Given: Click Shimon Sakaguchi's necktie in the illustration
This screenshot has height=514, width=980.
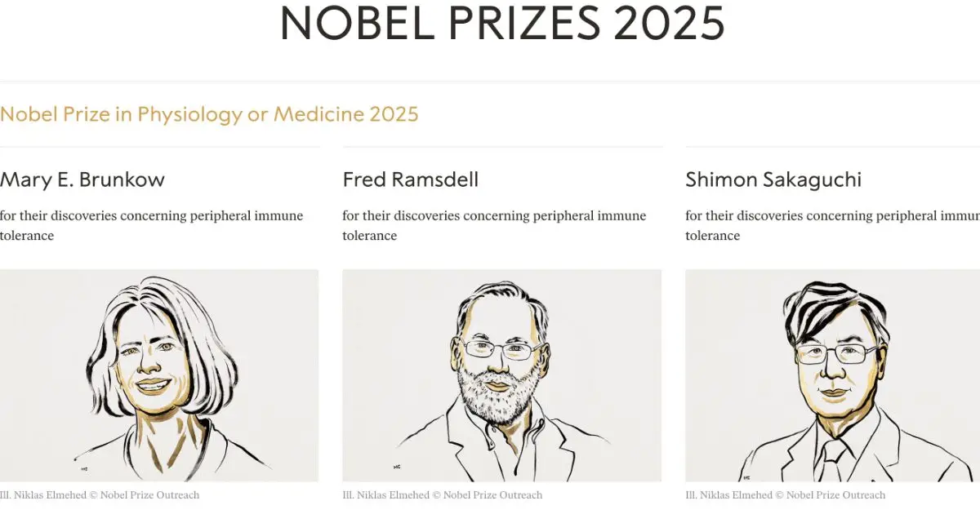Looking at the screenshot, I should pyautogui.click(x=832, y=460).
